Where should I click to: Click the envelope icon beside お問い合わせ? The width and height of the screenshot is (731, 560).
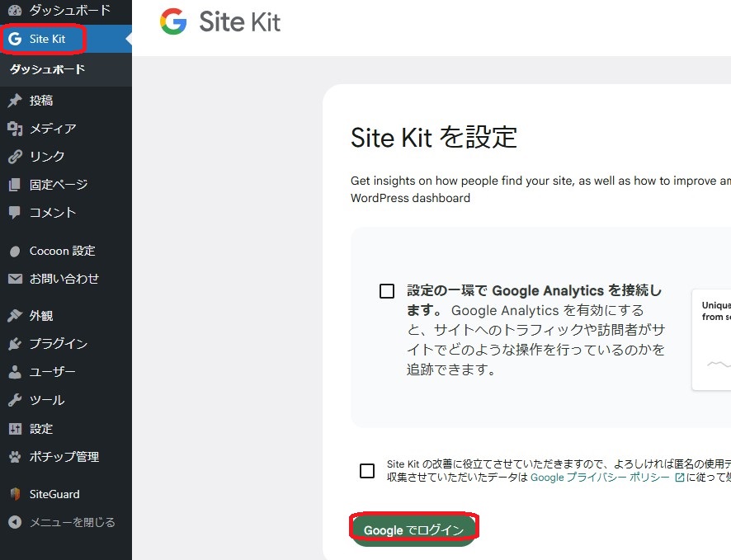15,279
